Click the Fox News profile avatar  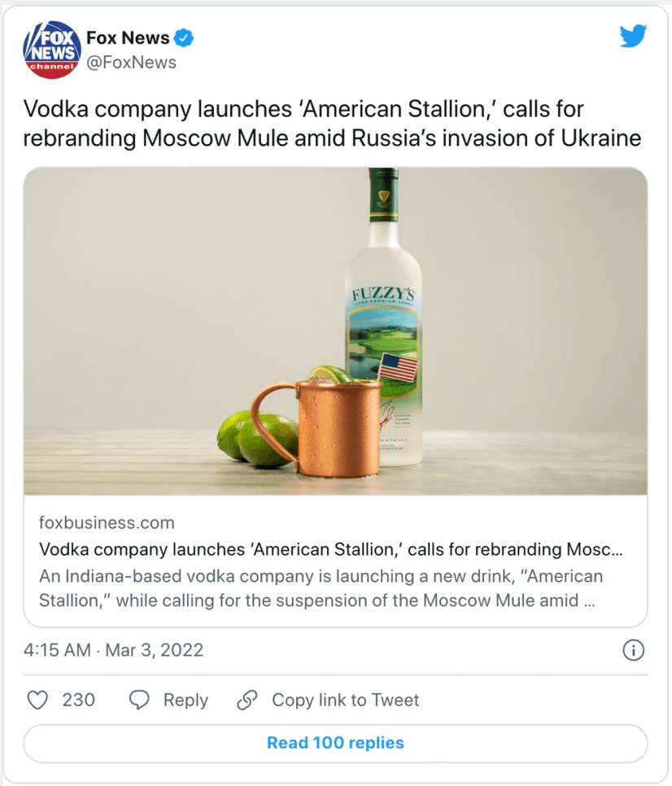tap(51, 49)
